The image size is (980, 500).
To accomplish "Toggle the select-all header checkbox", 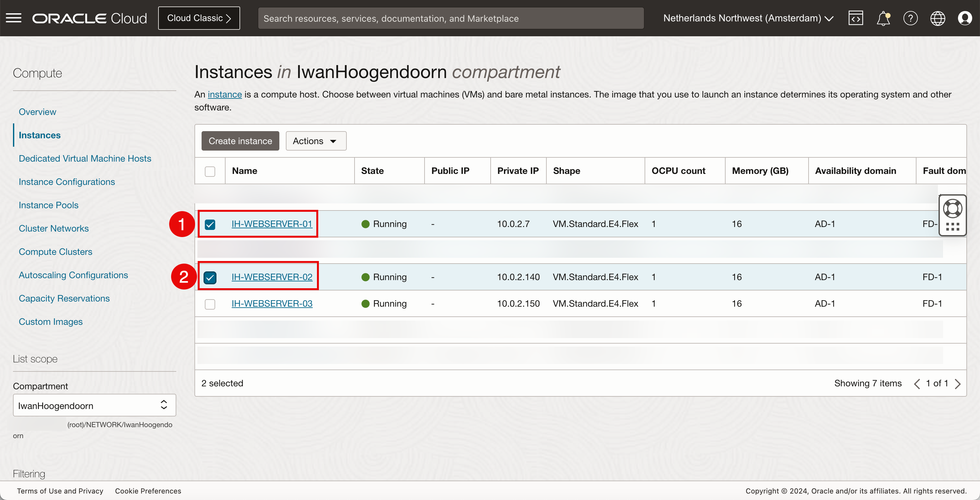I will (x=210, y=171).
